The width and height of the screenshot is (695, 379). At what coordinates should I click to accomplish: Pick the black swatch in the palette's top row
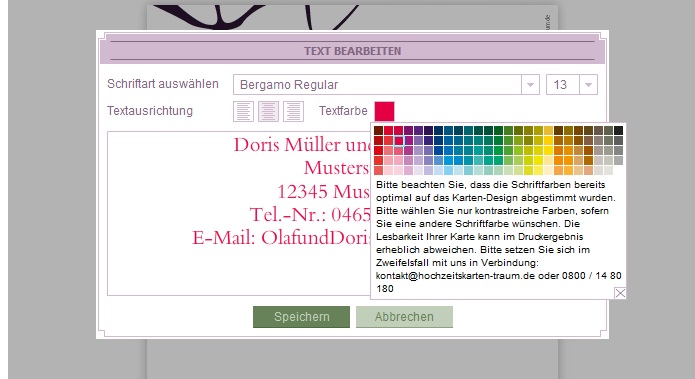tap(618, 130)
